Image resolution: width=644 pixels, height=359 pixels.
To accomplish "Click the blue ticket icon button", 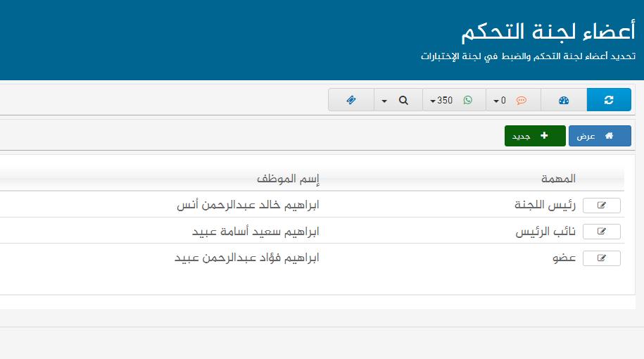I will 351,100.
